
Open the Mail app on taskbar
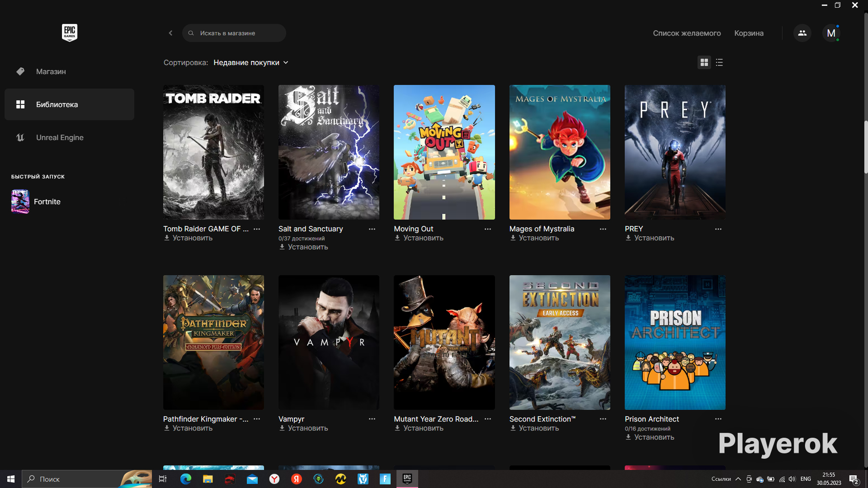point(252,479)
